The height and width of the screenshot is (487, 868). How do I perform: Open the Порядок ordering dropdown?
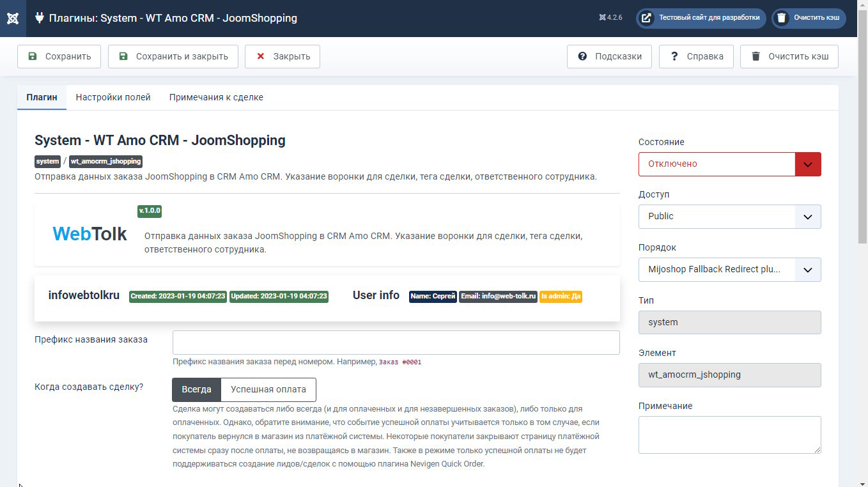(729, 269)
